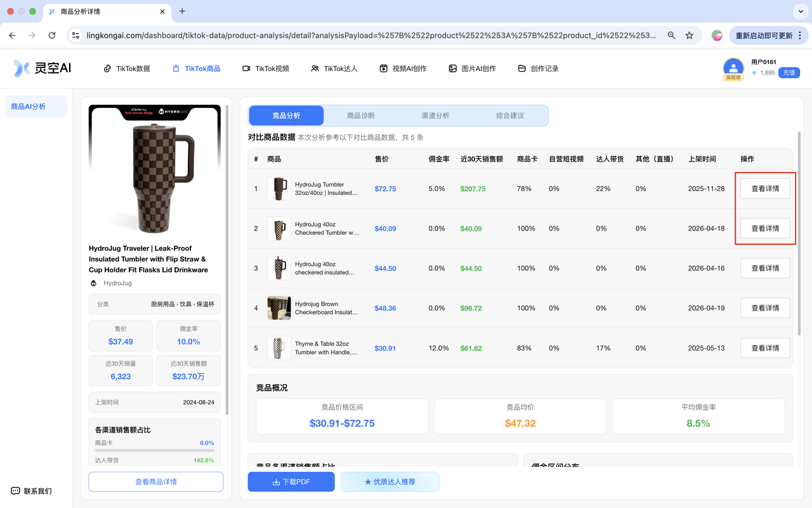Click the user avatar icon
Viewport: 812px width, 508px height.
[733, 67]
